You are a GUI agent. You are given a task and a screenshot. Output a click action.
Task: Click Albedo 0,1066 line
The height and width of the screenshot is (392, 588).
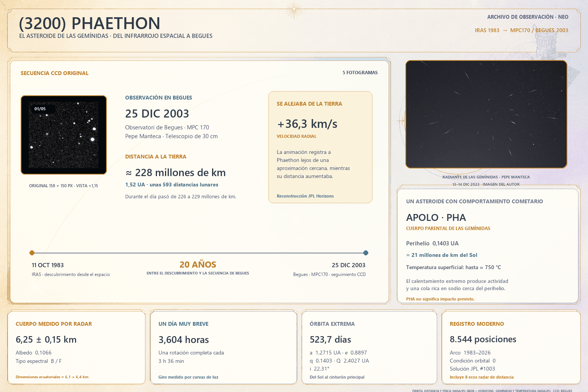(x=34, y=353)
